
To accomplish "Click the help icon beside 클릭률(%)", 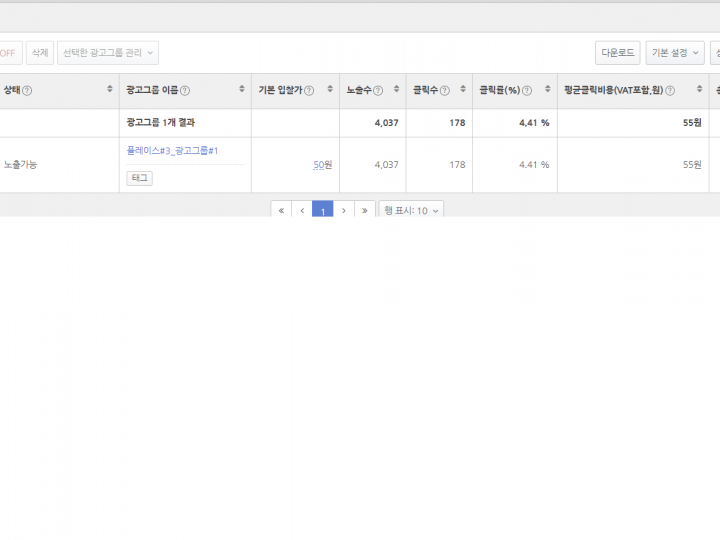I will [526, 91].
